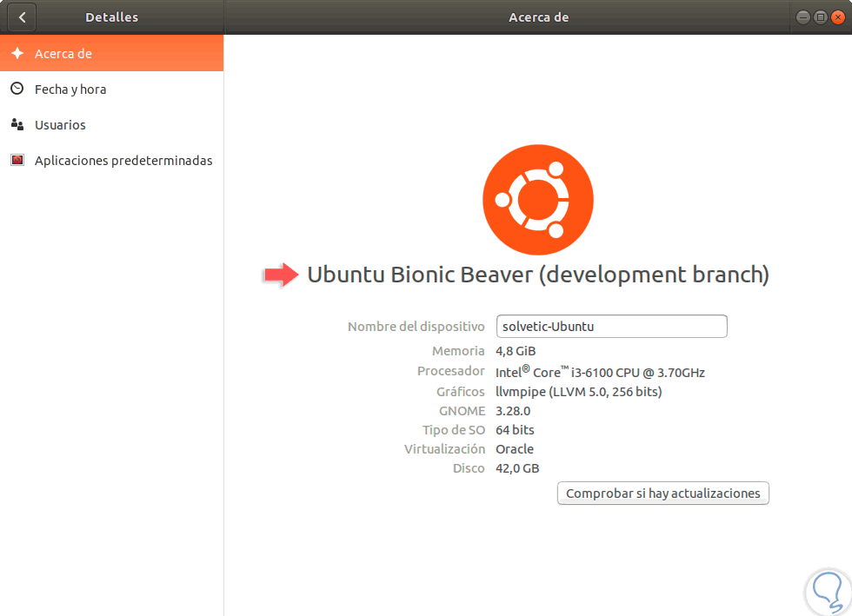Click the llvmpipe graphics value
This screenshot has width=852, height=616.
coord(579,392)
